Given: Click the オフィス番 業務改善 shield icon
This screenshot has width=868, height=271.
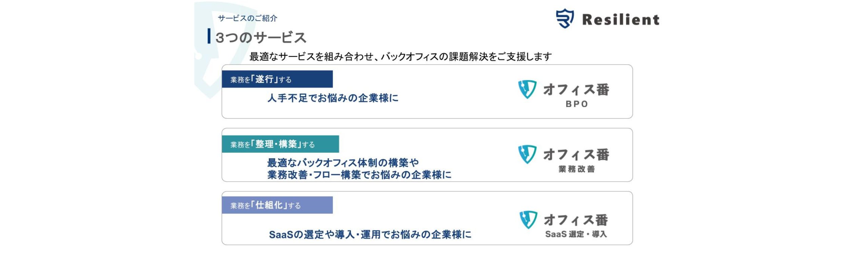Looking at the screenshot, I should (x=527, y=154).
